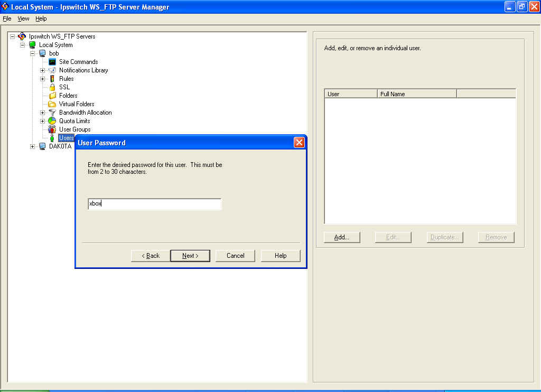
Task: Expand the Rules tree node
Action: tap(42, 79)
